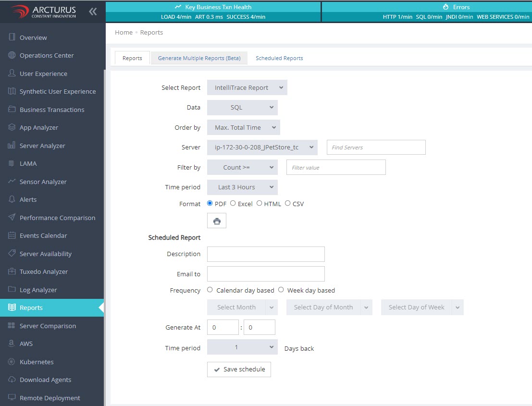Open the Operations Center globe icon
Image resolution: width=532 pixels, height=406 pixels.
click(12, 55)
